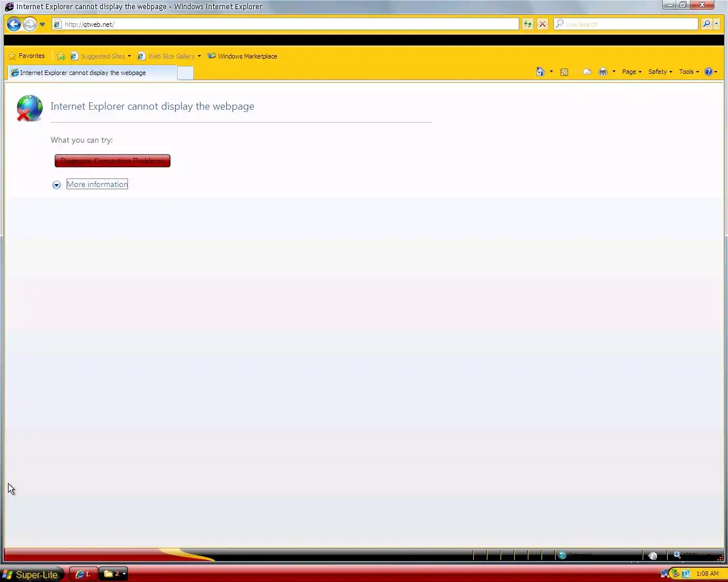Refresh the page with the green arrows icon
The width and height of the screenshot is (728, 582).
[528, 24]
